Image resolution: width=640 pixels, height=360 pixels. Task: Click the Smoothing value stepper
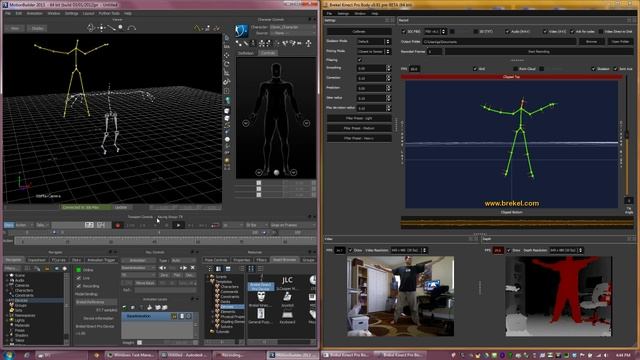389,69
